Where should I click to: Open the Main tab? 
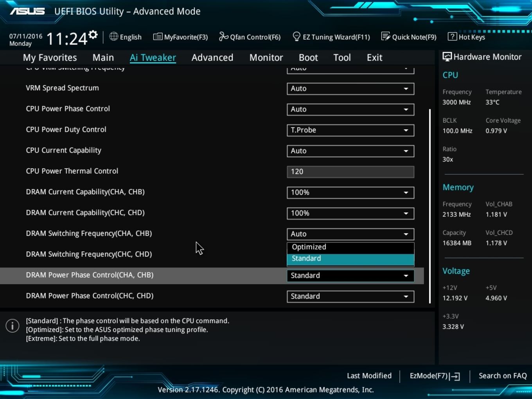103,58
